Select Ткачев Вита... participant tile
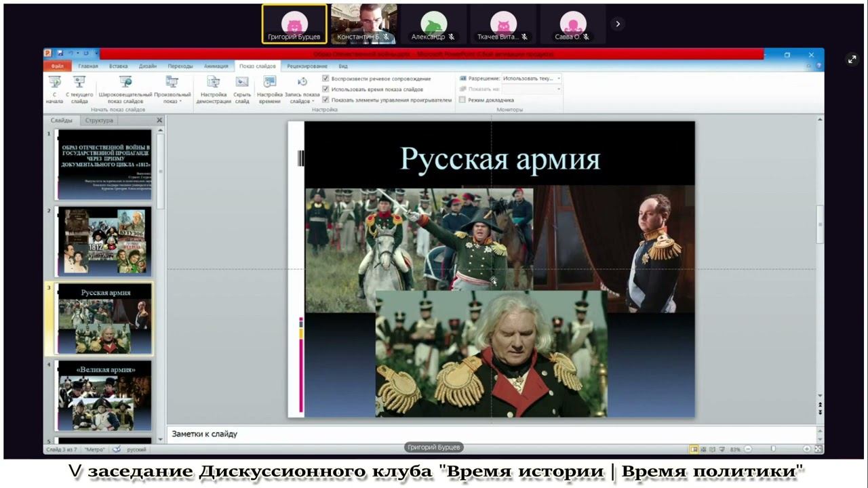868x488 pixels. (x=502, y=24)
